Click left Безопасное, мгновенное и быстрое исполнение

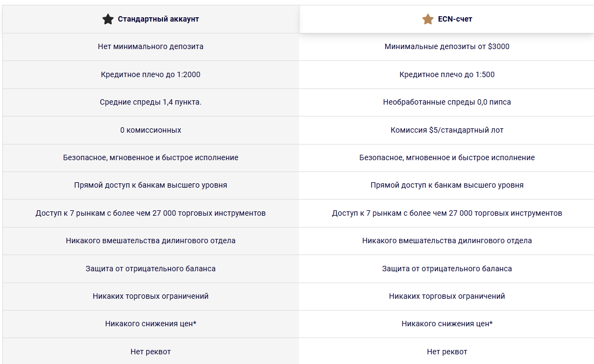(151, 157)
